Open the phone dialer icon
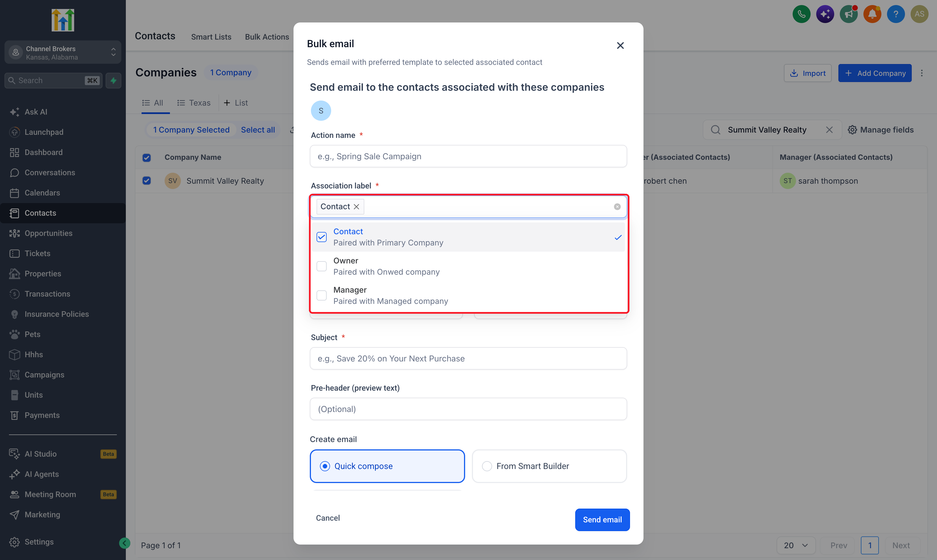 pyautogui.click(x=801, y=14)
